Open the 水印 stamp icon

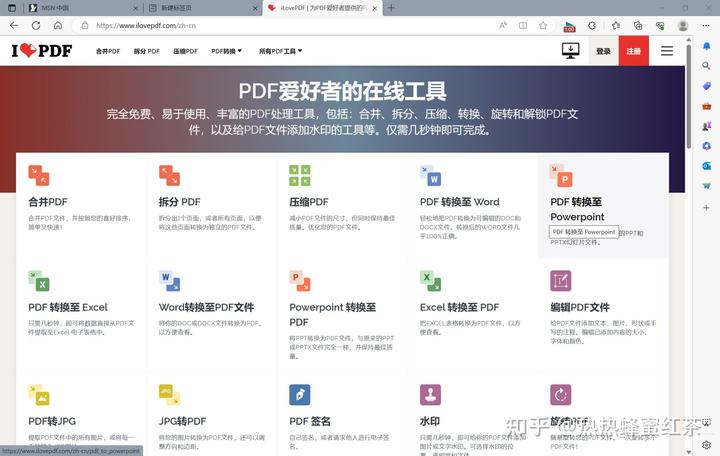tap(430, 395)
